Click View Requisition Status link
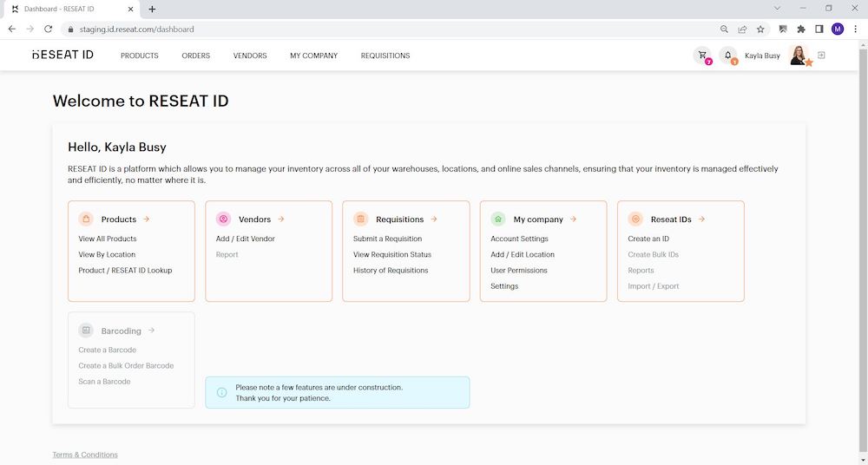Screen dimensions: 868x465 (x=392, y=255)
